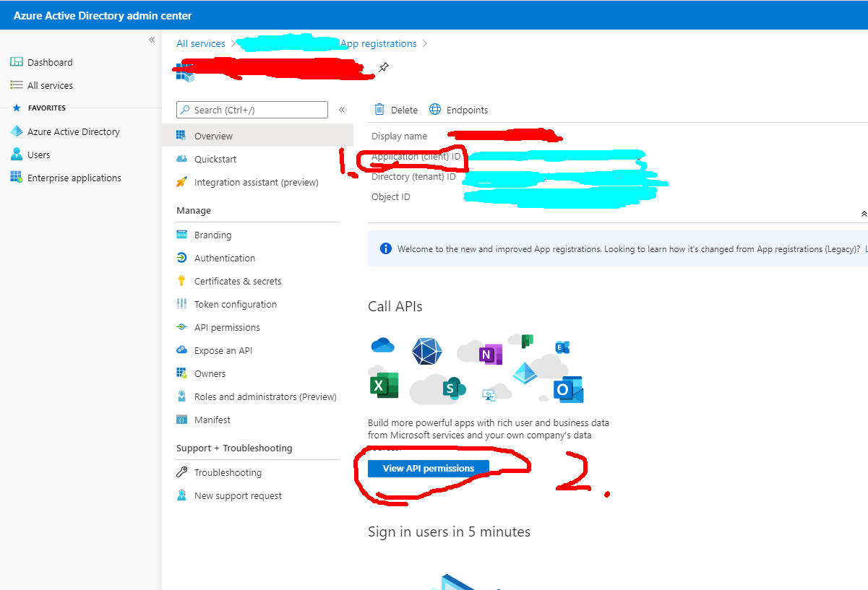This screenshot has width=868, height=590.
Task: Collapse the resource menu next to search
Action: coord(342,110)
